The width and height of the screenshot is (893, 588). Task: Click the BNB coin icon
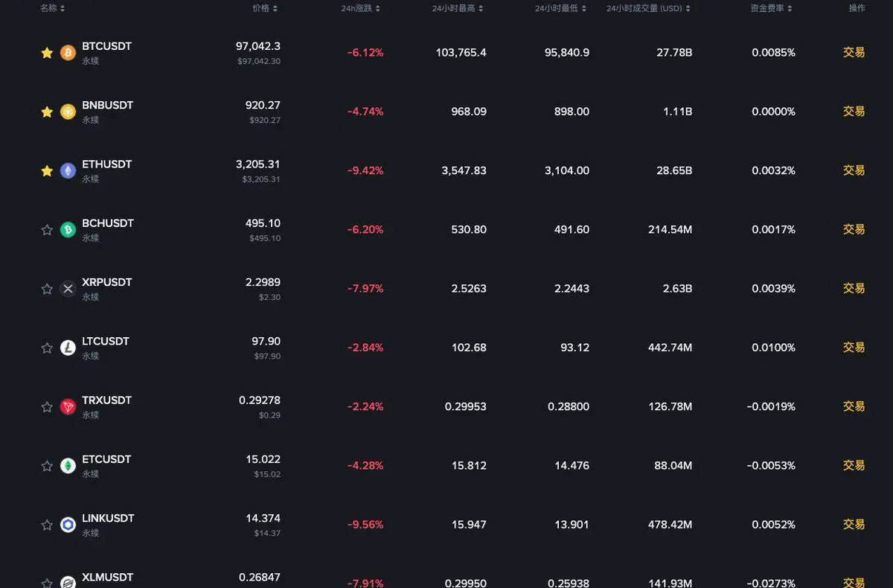[68, 112]
